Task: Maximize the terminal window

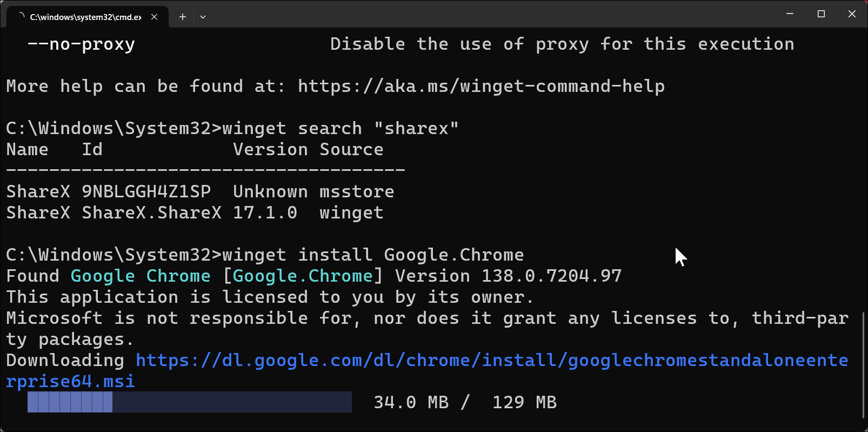Action: tap(821, 14)
